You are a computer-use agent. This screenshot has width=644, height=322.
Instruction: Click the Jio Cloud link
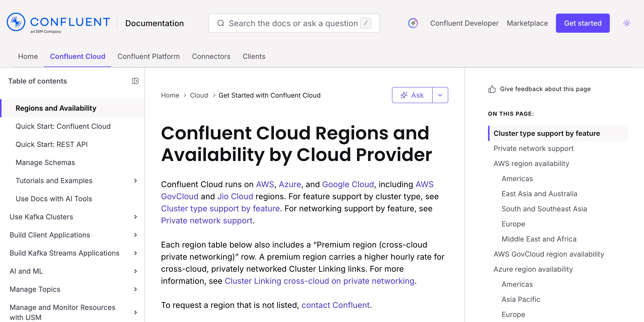click(235, 196)
